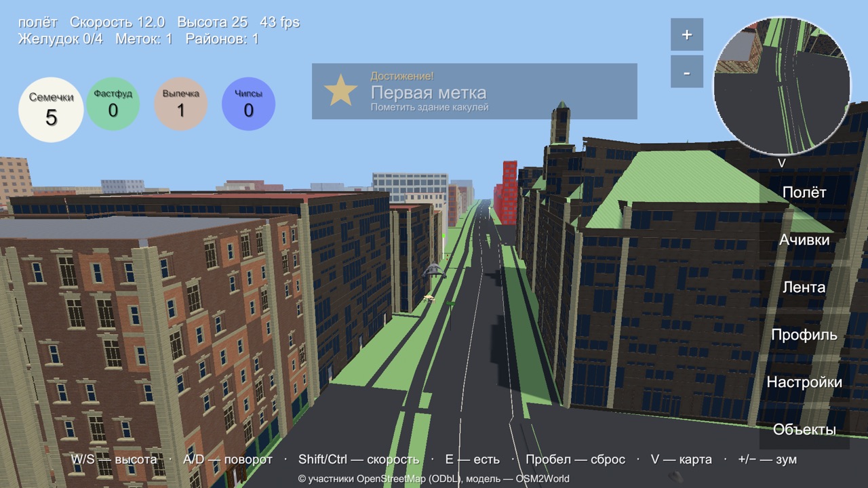Click the +/− — зум hint
Screen dimensions: 868x488
click(767, 460)
